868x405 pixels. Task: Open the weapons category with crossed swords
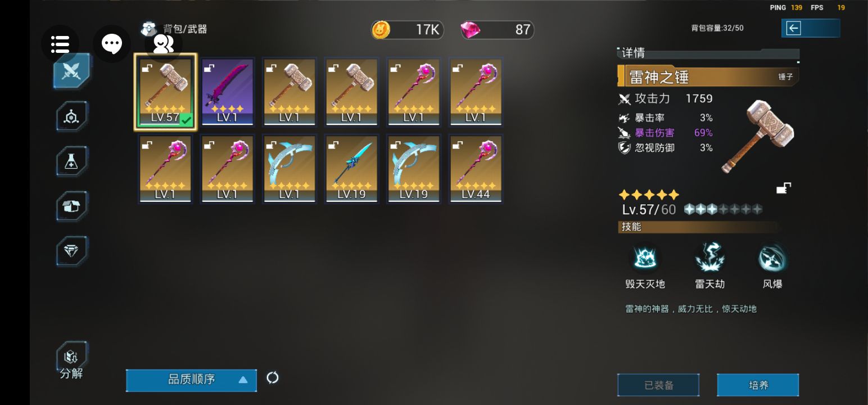pos(71,71)
